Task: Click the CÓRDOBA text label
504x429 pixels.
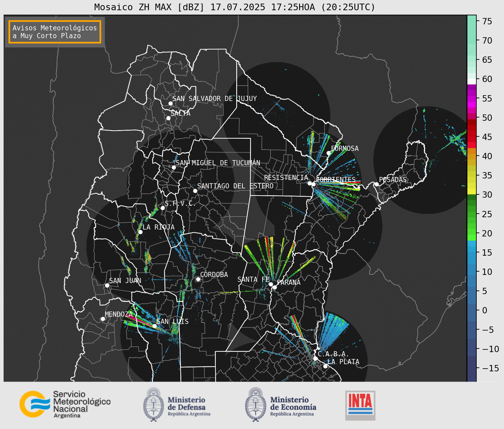Action: pos(214,275)
